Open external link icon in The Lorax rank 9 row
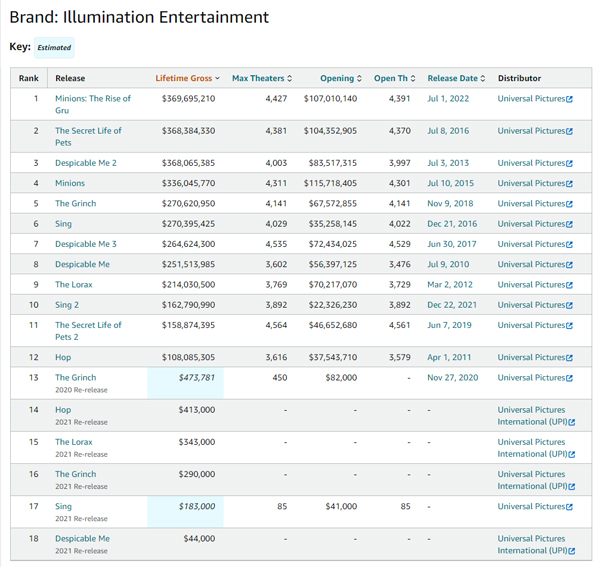600x567 pixels. pyautogui.click(x=569, y=285)
